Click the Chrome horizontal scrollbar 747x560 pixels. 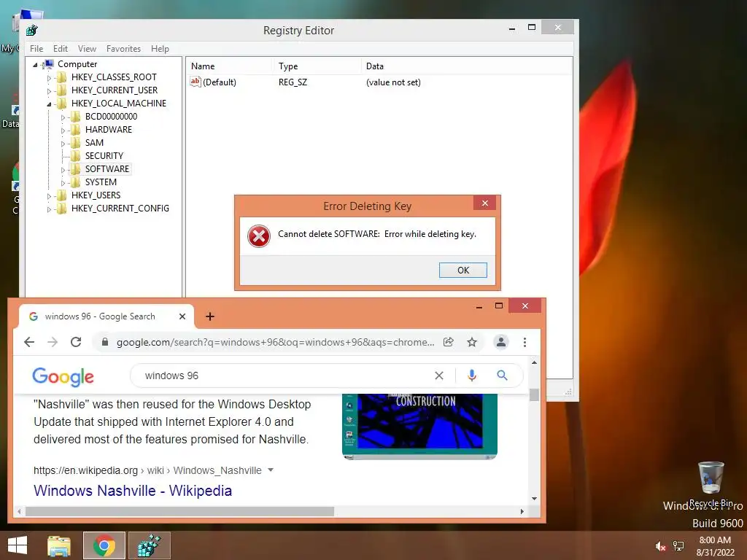[x=179, y=511]
